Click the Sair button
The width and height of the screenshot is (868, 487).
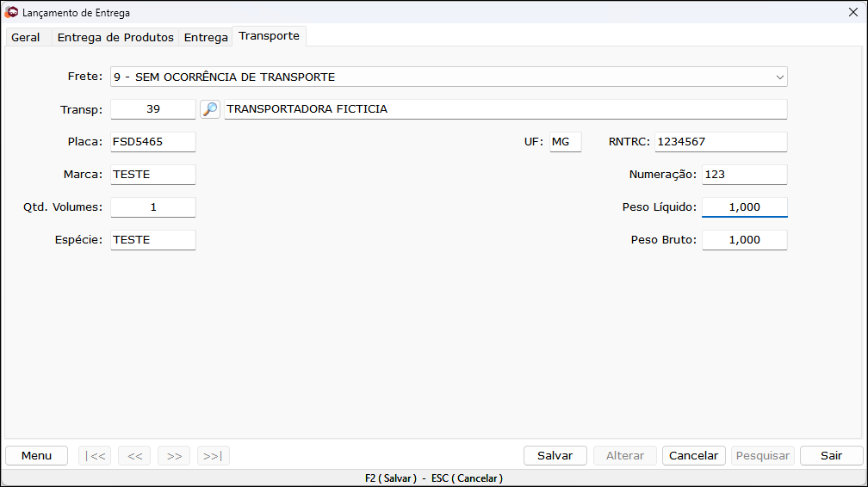click(832, 455)
